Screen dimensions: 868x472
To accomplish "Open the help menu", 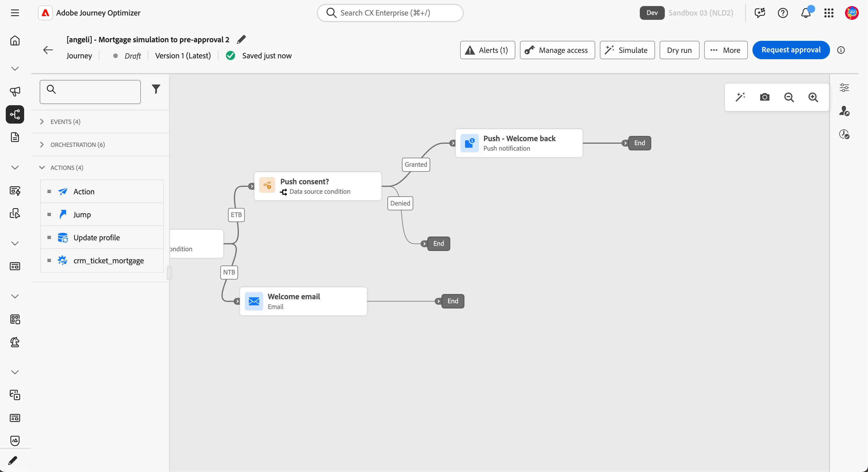I will [783, 13].
